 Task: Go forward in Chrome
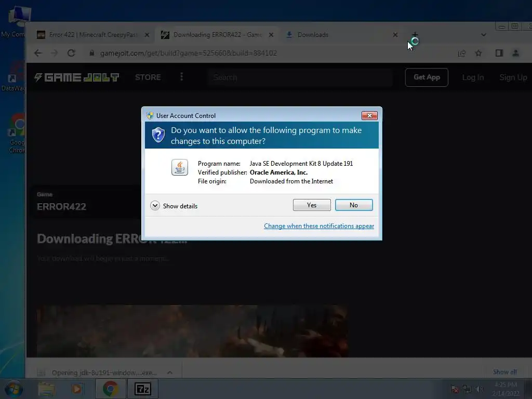click(x=54, y=53)
